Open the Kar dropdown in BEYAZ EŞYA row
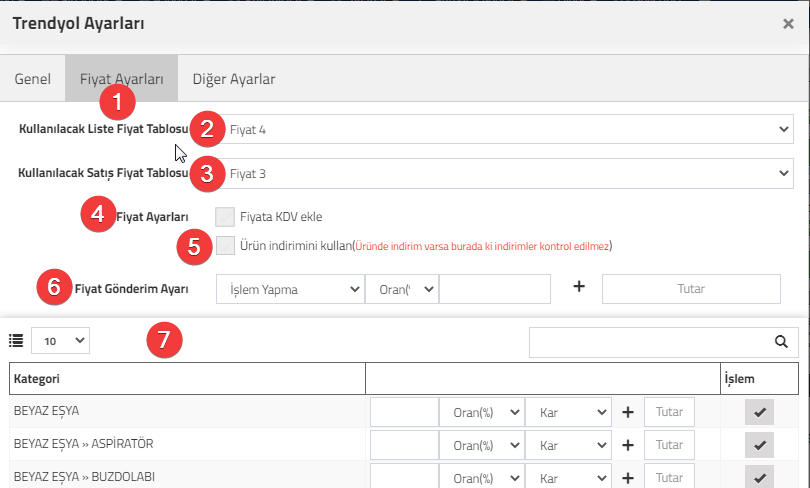Viewport: 810px width, 488px height. (x=568, y=412)
